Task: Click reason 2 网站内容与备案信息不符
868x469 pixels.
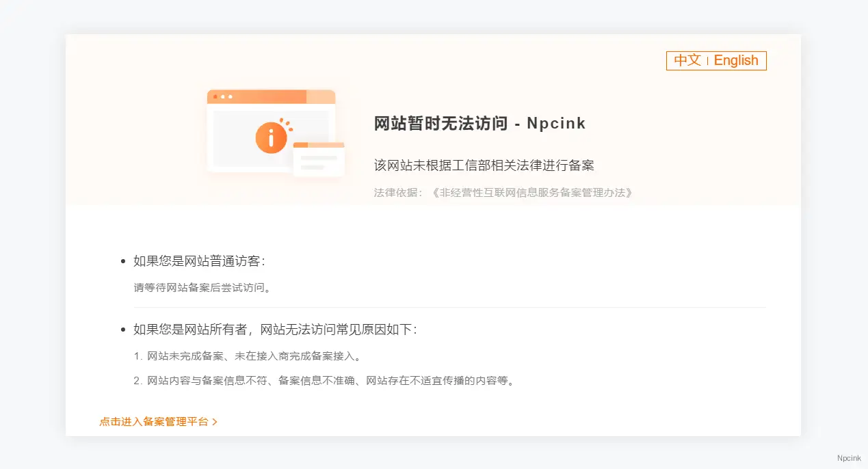Action: point(324,381)
